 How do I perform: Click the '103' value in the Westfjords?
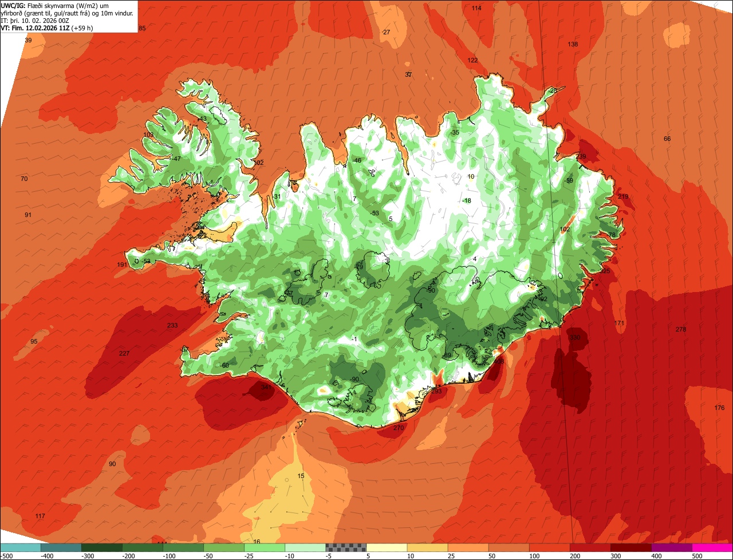148,135
